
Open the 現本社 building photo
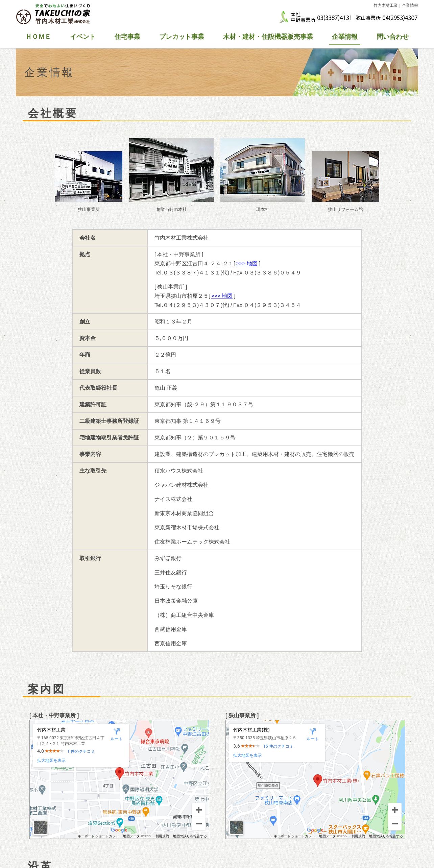263,170
